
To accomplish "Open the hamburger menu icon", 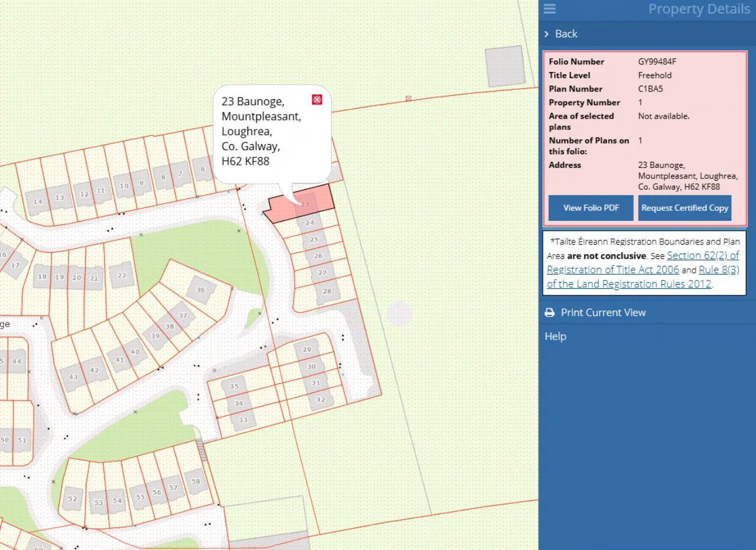I will (x=549, y=9).
